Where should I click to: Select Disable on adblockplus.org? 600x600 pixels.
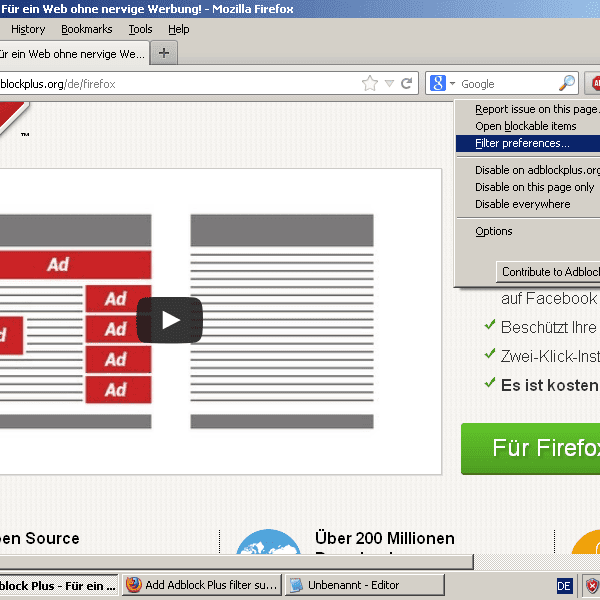[x=528, y=170]
